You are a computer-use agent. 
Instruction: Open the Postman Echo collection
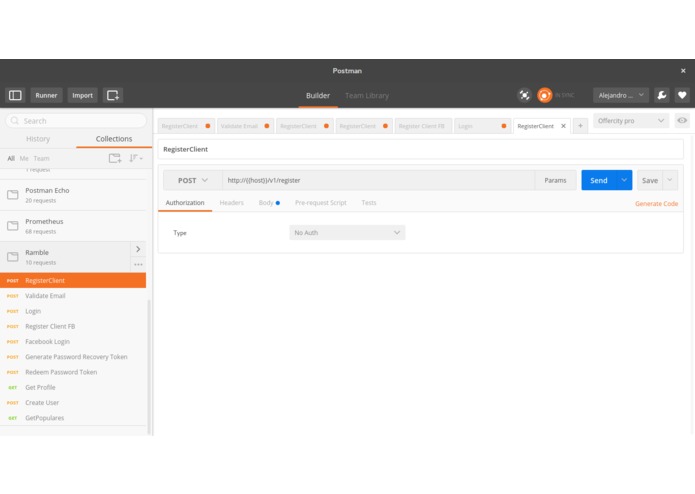coord(73,195)
